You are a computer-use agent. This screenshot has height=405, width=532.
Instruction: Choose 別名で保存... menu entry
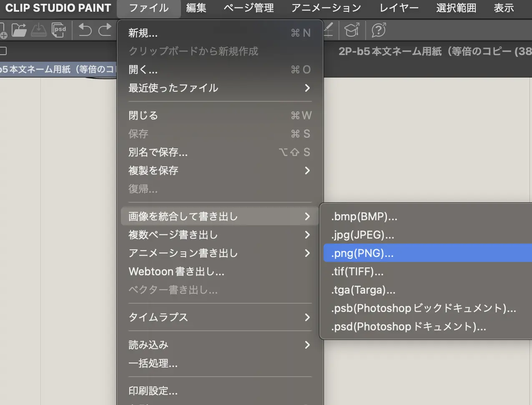220,152
